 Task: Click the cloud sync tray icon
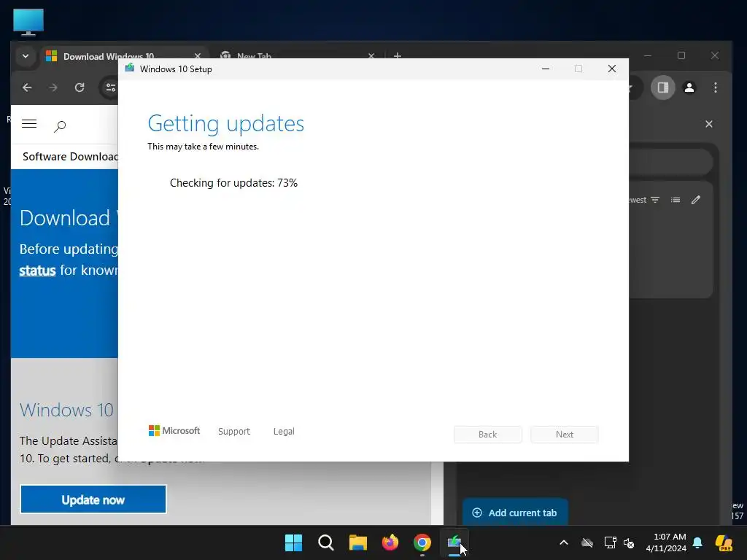587,542
